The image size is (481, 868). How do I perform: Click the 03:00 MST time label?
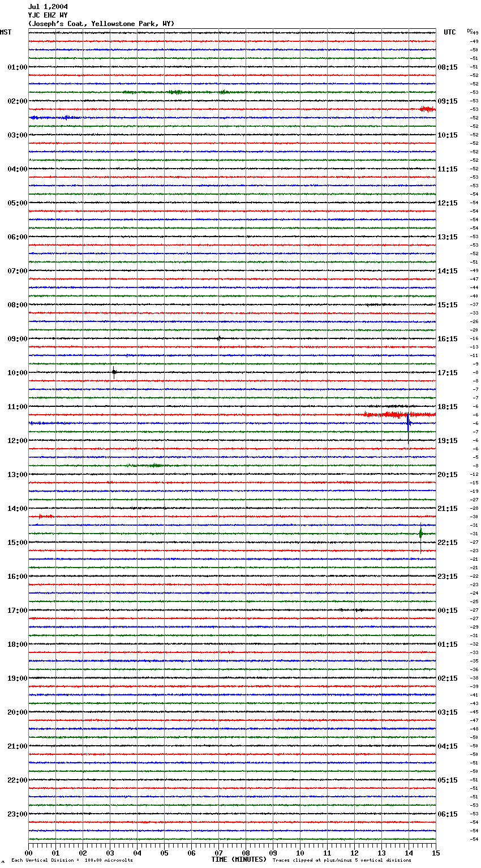click(18, 135)
